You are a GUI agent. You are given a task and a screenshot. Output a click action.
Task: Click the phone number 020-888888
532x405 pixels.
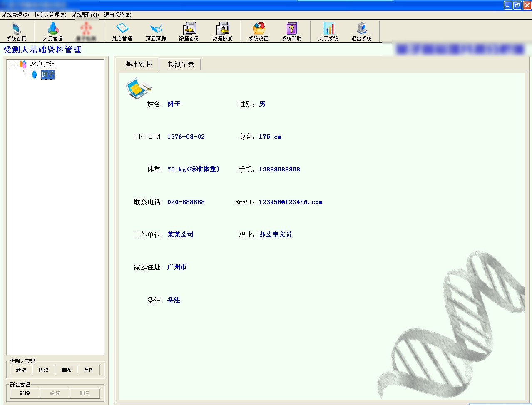(186, 202)
